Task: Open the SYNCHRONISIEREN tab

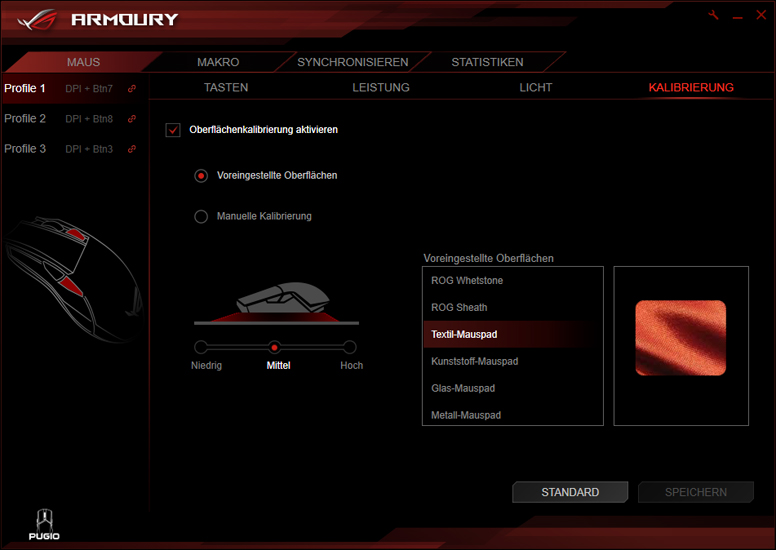Action: coord(353,62)
